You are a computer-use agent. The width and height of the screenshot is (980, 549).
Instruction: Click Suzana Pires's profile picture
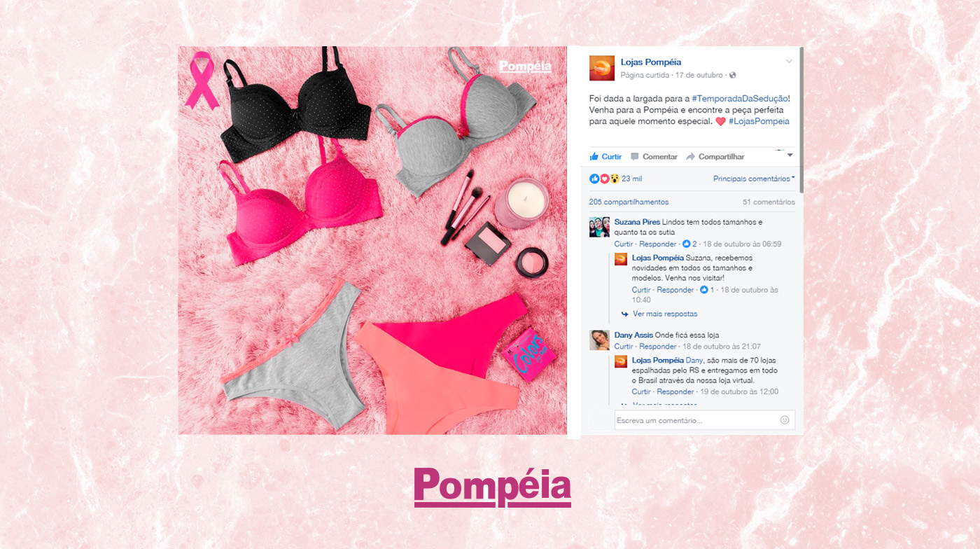599,227
